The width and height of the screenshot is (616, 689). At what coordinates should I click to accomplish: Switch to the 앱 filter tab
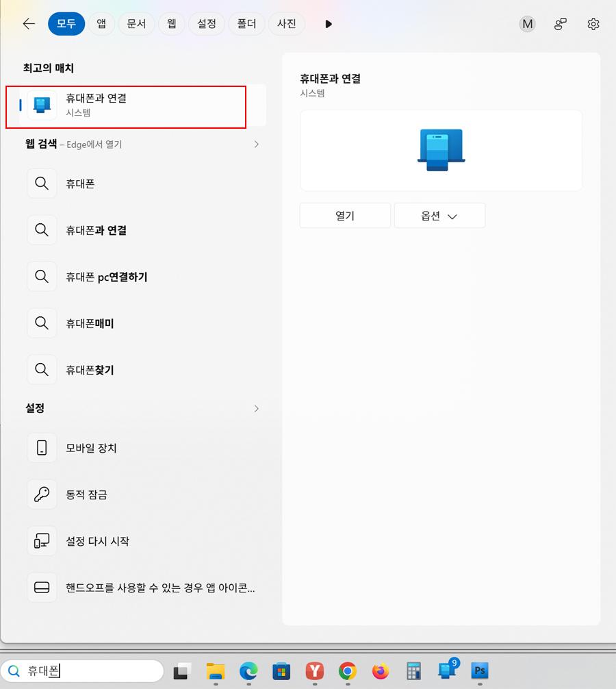pos(101,24)
